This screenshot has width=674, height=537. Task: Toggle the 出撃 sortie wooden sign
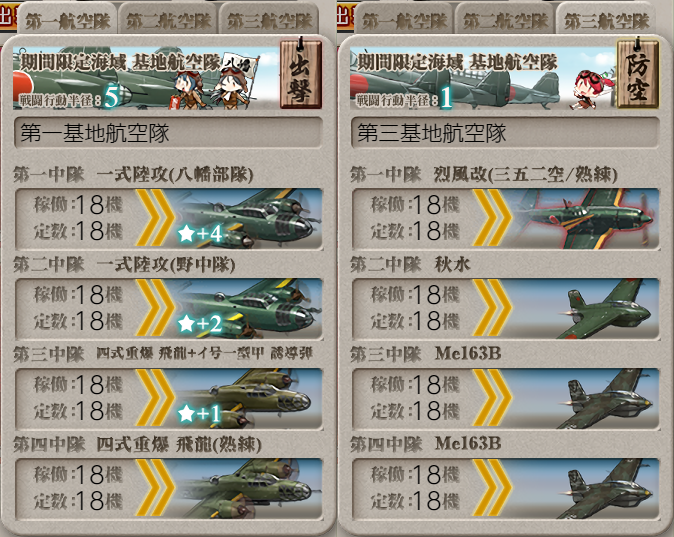301,73
